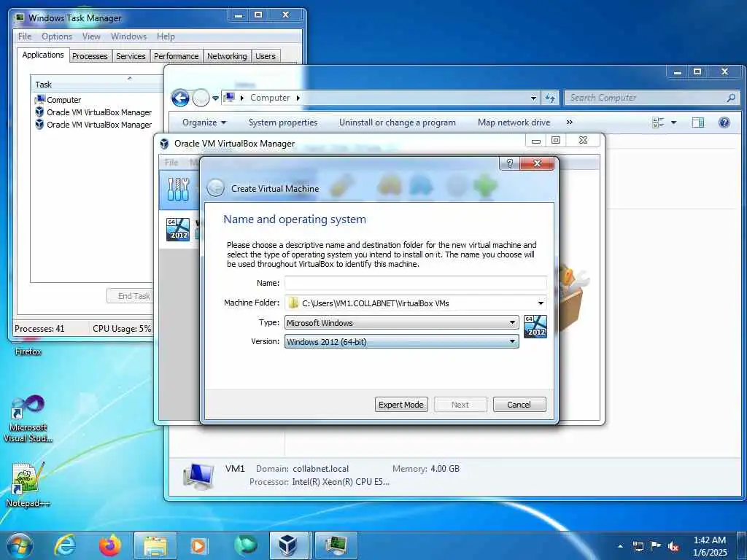The image size is (747, 560).
Task: Open the Help menu in Task Manager
Action: point(166,36)
